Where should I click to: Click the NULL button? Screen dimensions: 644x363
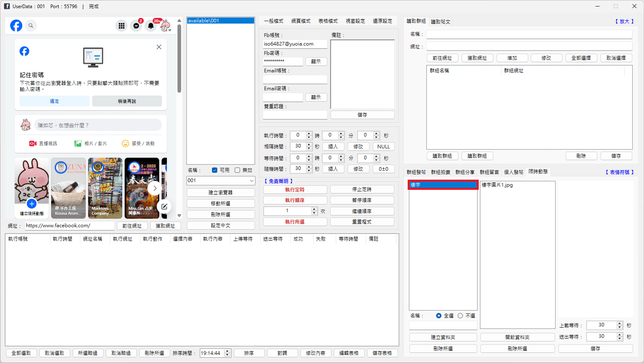pyautogui.click(x=383, y=146)
